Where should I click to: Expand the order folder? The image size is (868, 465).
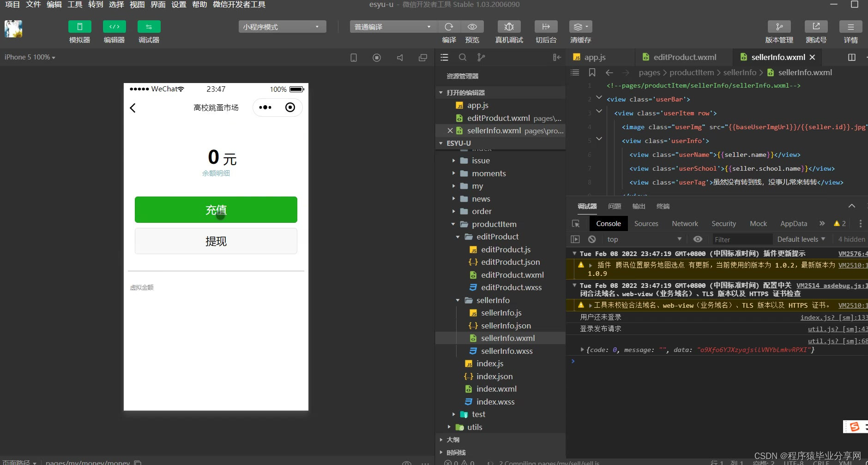482,211
